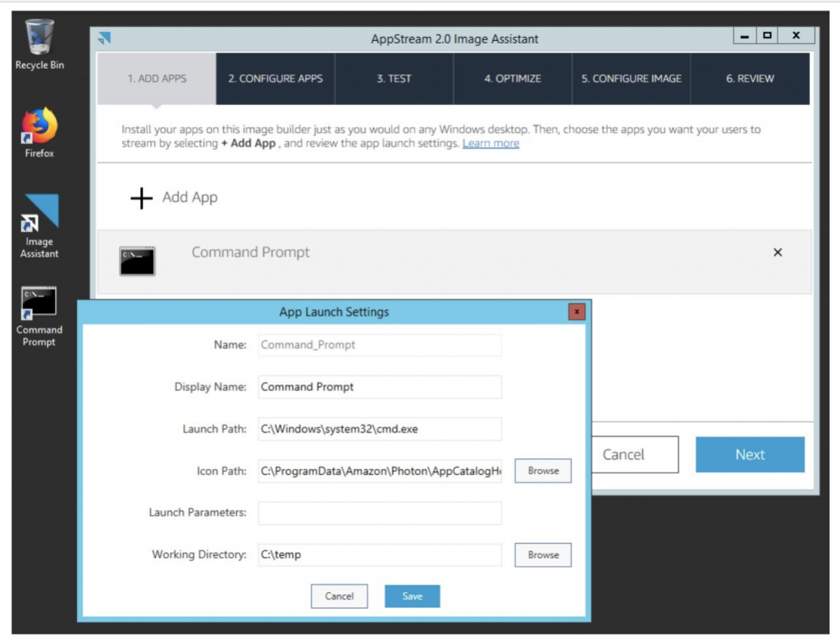Select the Command Prompt app row title
This screenshot has height=642, width=840.
click(250, 253)
